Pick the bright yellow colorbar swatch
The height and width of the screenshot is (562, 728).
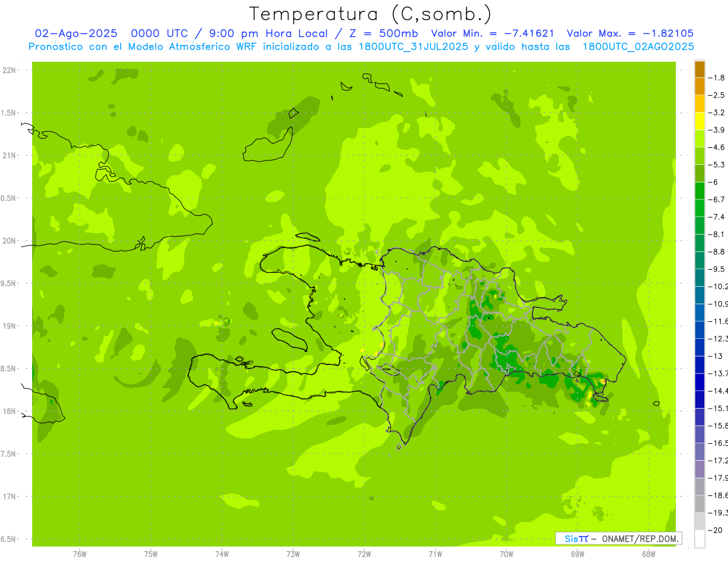[x=699, y=121]
